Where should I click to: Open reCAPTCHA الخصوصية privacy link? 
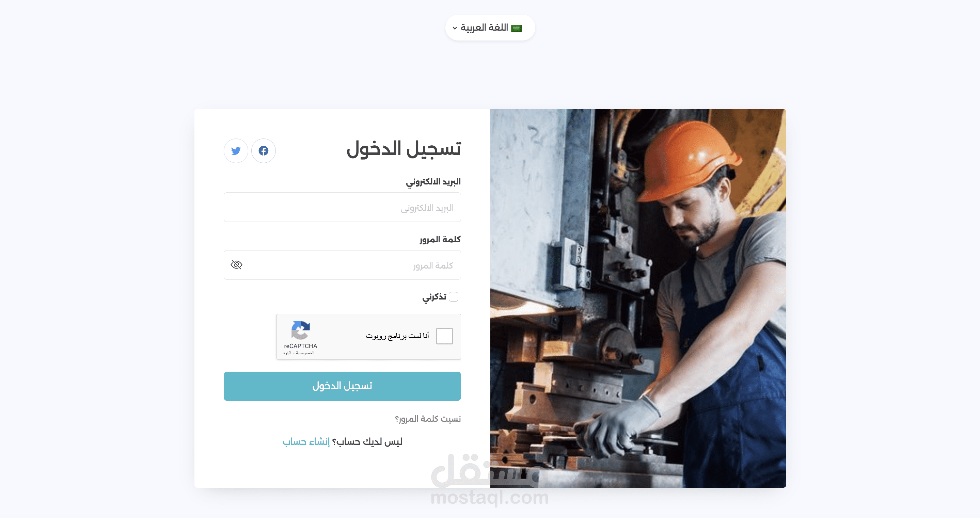point(305,353)
